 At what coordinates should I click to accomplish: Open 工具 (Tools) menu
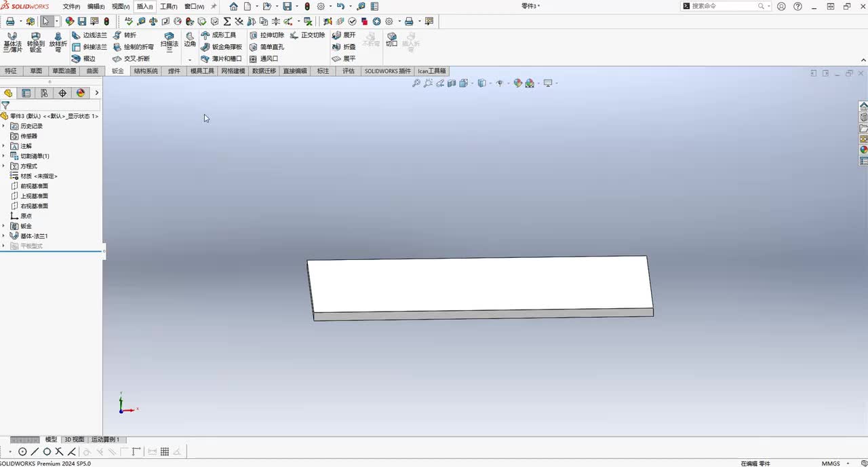click(x=168, y=6)
